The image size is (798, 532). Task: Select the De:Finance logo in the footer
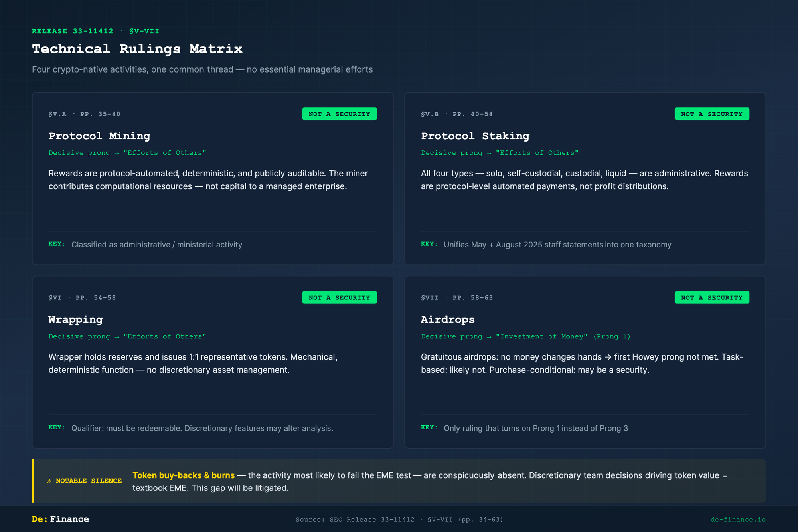tap(60, 519)
